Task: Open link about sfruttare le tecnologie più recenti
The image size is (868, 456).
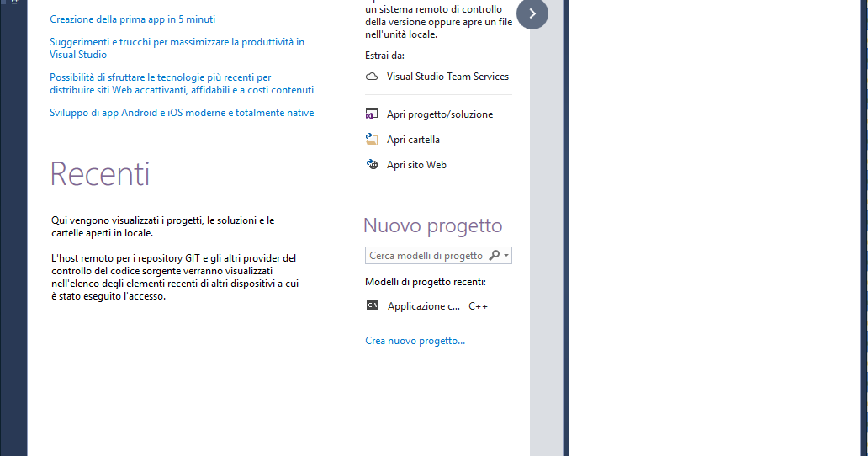Action: tap(182, 83)
